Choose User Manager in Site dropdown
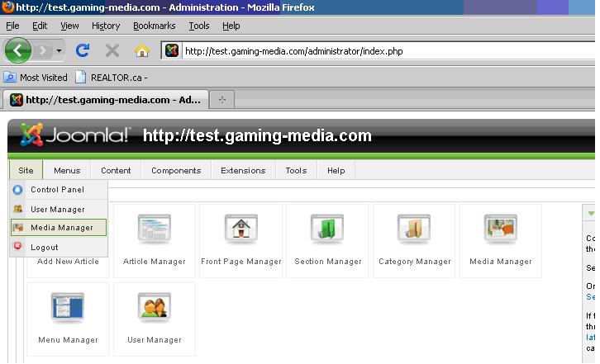 tap(59, 209)
